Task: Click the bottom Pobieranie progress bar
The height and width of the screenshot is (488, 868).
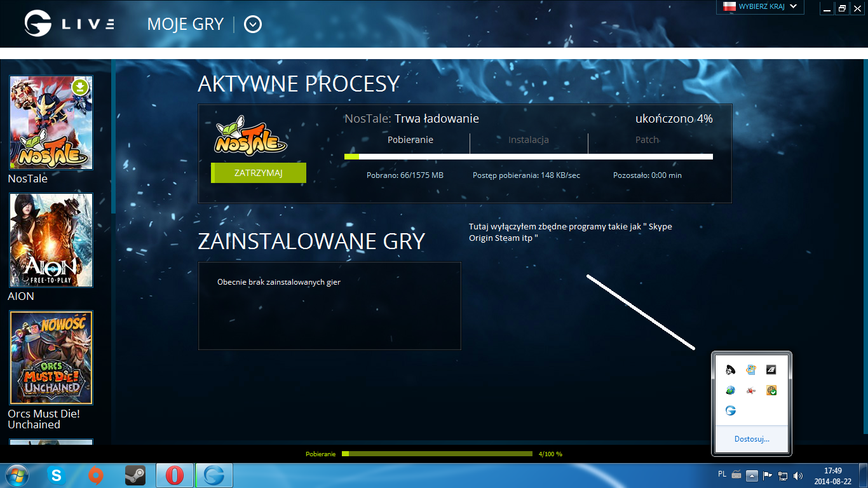Action: click(437, 454)
